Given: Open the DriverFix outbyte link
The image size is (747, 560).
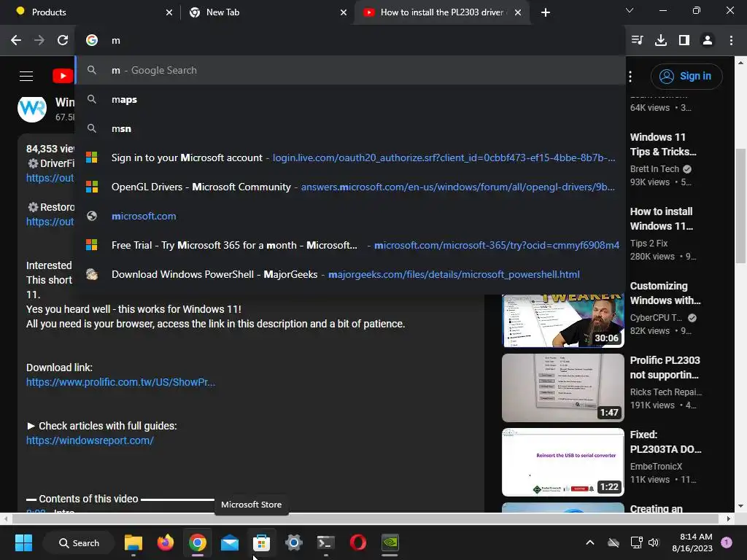Looking at the screenshot, I should tap(50, 178).
